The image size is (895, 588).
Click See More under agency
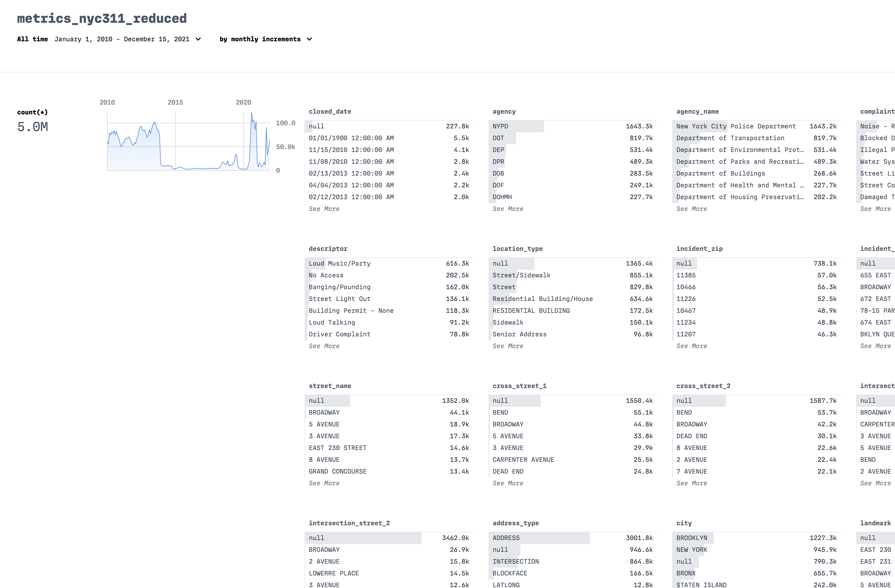point(508,209)
